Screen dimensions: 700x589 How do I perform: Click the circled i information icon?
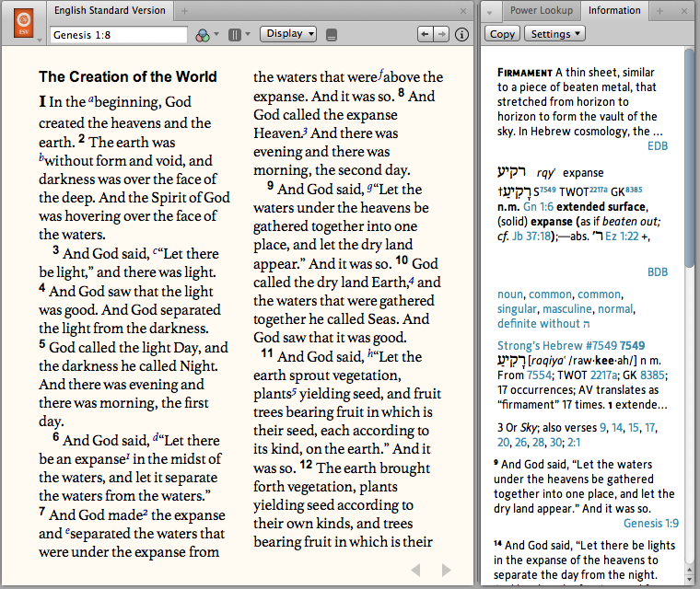coord(461,34)
